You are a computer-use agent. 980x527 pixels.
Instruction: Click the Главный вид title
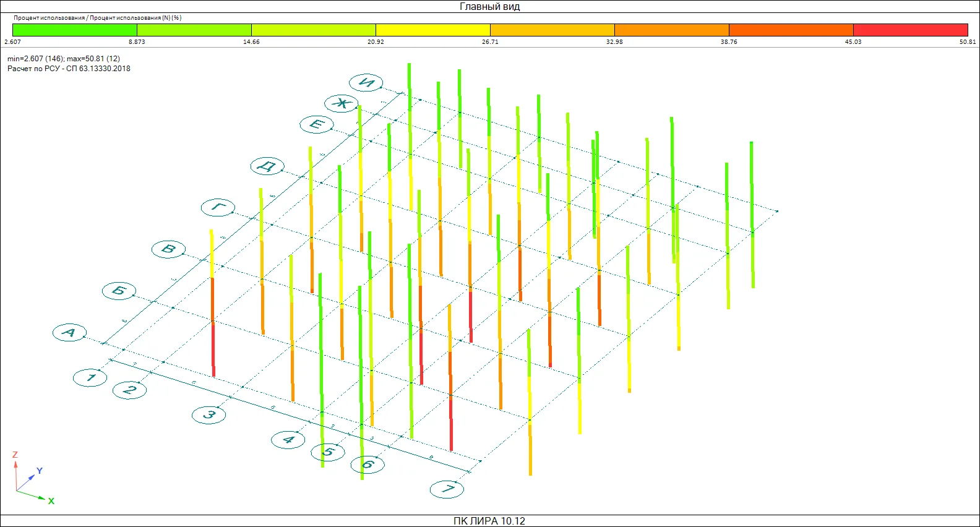pos(489,7)
